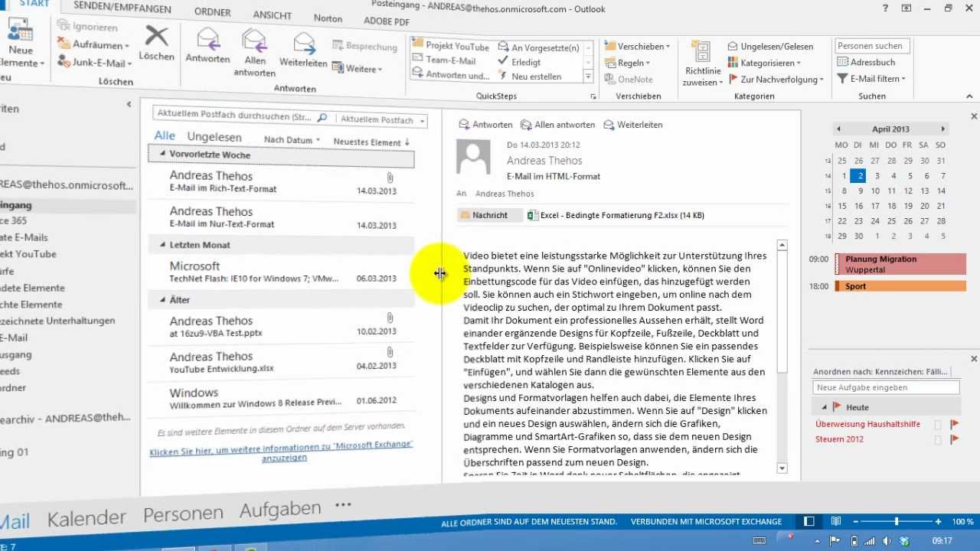Select Neu erstellen quick step
The height and width of the screenshot is (551, 980).
click(x=530, y=77)
